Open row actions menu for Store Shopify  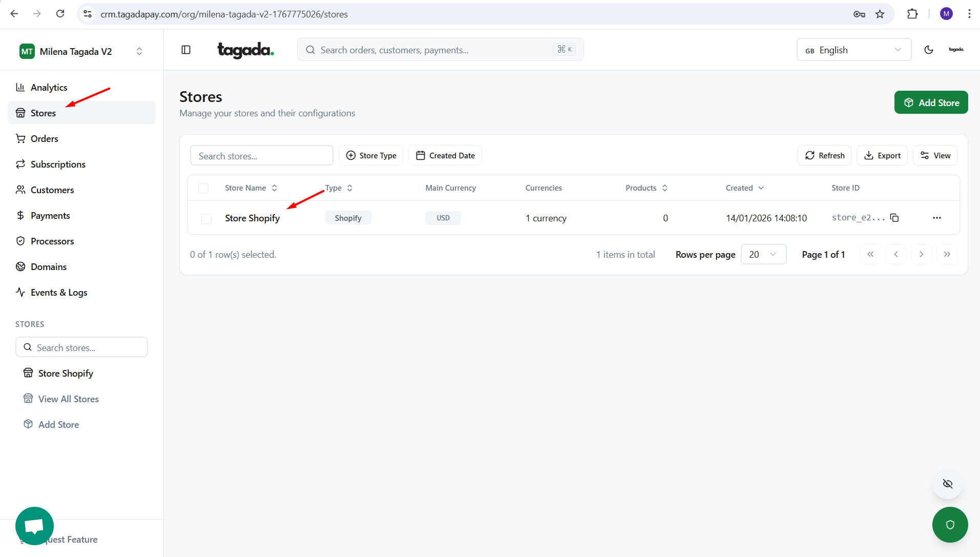point(936,218)
